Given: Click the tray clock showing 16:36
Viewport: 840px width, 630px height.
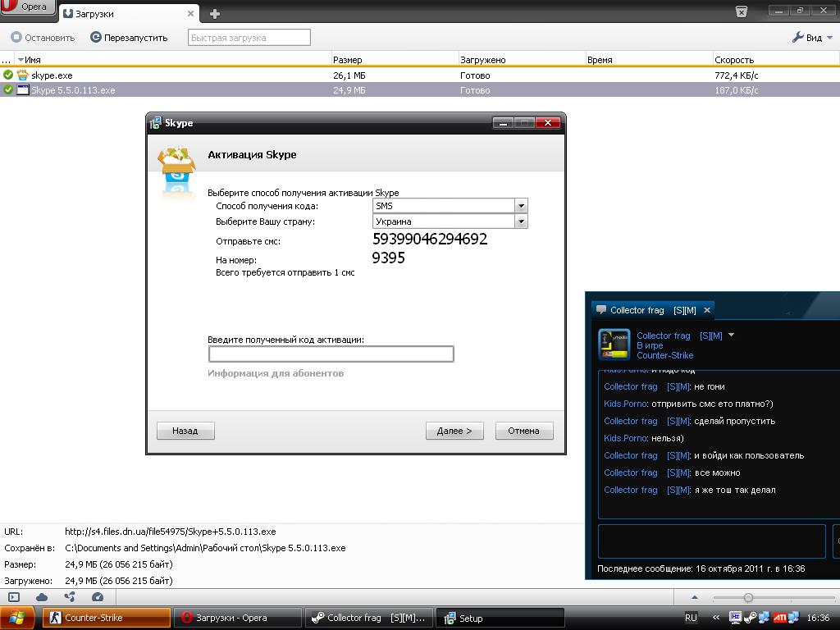Looking at the screenshot, I should tap(818, 618).
